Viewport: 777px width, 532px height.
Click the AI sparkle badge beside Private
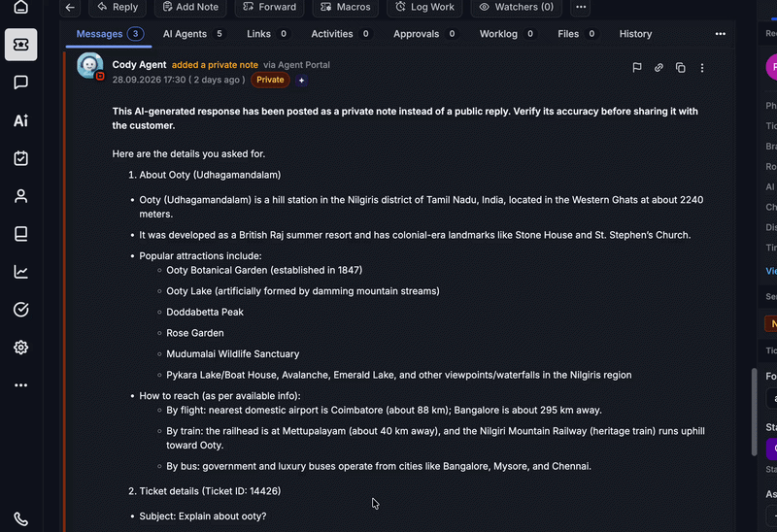(x=301, y=81)
